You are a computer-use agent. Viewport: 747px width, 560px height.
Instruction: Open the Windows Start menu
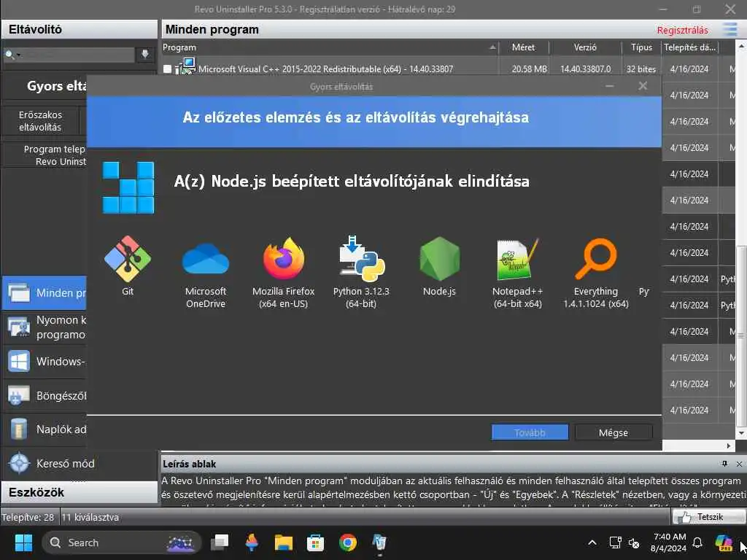(23, 542)
